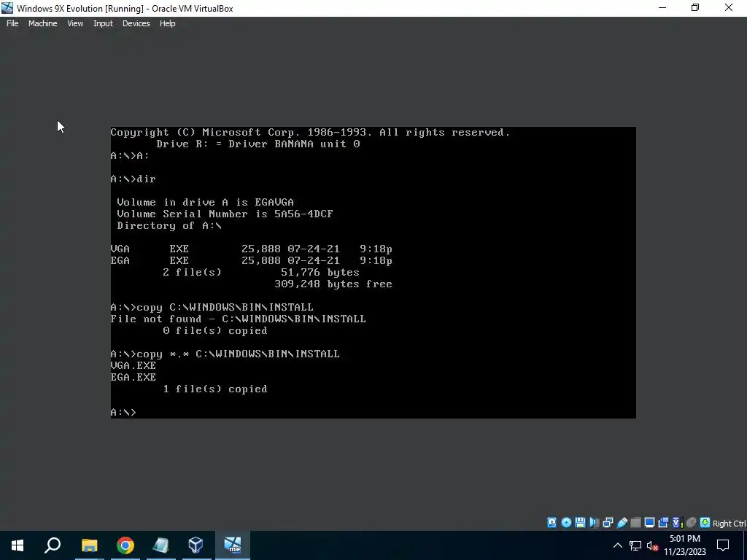Close the VirtualBox VM window
Image resolution: width=747 pixels, height=560 pixels.
[729, 8]
